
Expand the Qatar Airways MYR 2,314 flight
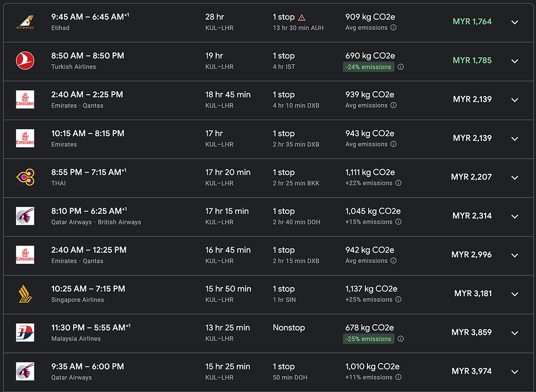(515, 217)
